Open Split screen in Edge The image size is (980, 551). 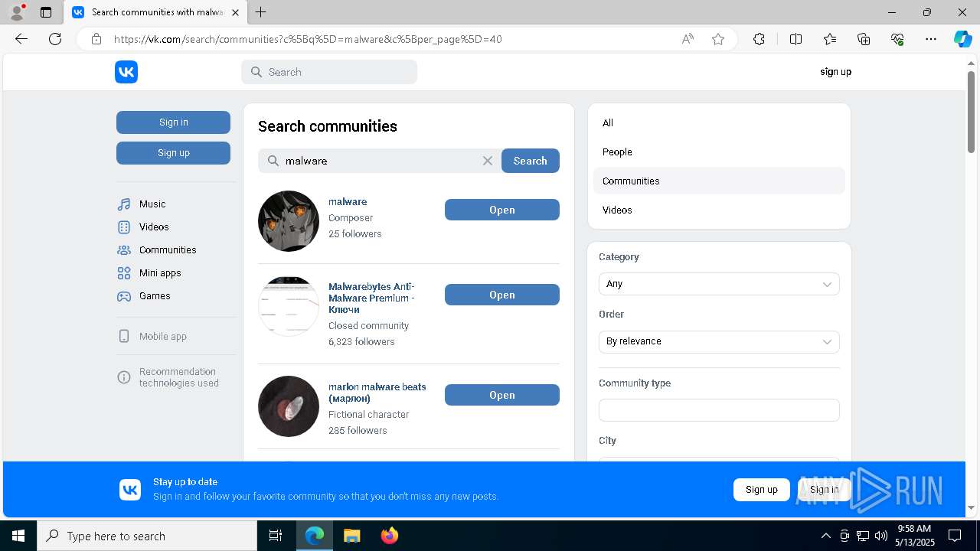[x=795, y=39]
